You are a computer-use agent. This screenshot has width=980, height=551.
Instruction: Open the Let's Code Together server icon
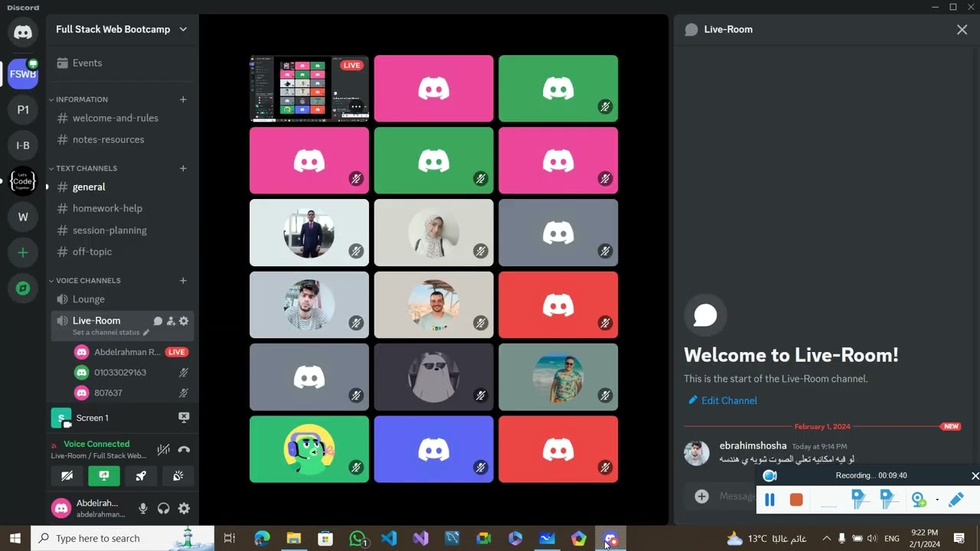(23, 181)
